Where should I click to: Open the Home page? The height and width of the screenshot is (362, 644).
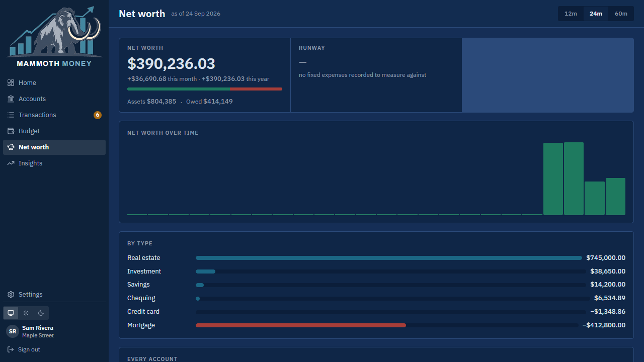coord(54,83)
